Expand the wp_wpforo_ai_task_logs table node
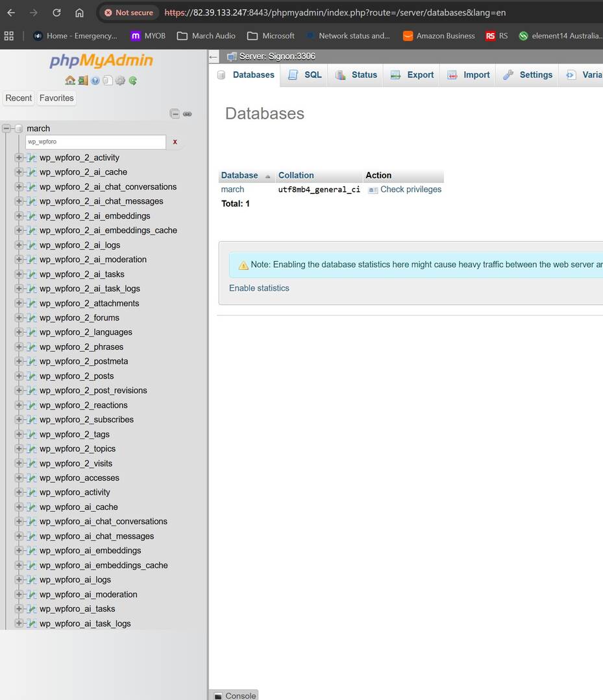 point(19,623)
